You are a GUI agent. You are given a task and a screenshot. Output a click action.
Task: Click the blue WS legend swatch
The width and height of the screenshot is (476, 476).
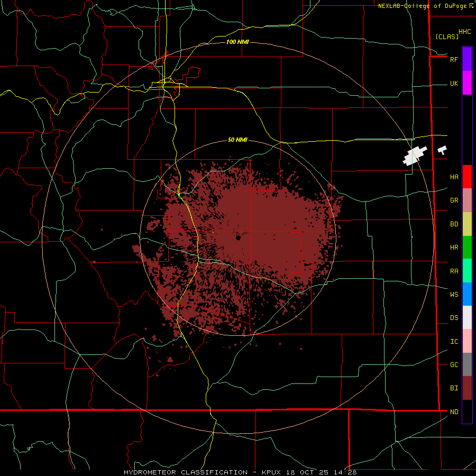click(467, 294)
